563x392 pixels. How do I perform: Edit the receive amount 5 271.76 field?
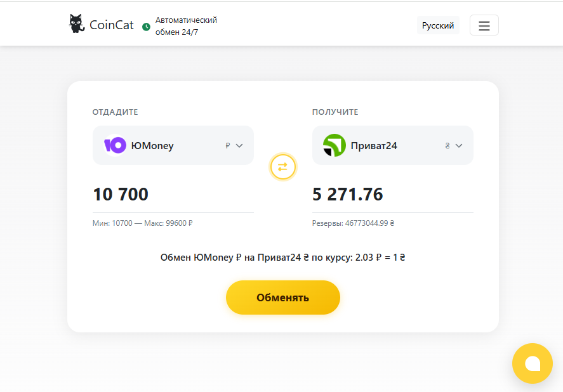[x=393, y=194]
